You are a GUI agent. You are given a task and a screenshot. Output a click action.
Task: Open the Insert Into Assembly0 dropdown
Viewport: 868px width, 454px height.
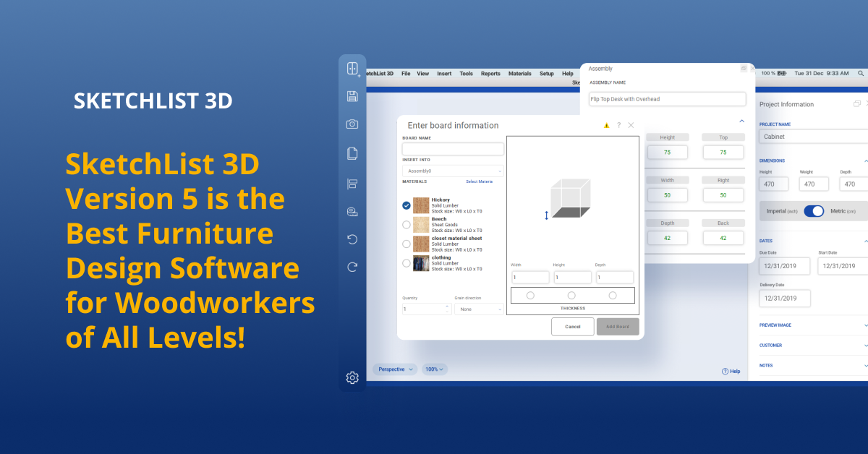pyautogui.click(x=453, y=171)
